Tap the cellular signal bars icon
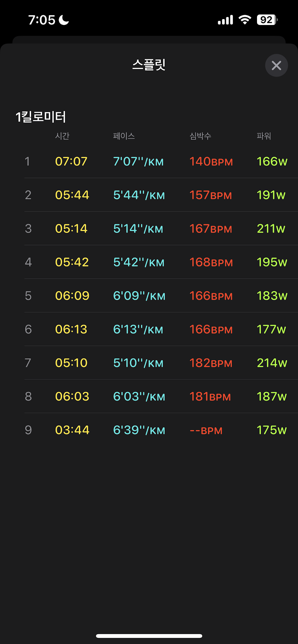Image resolution: width=298 pixels, height=644 pixels. [225, 20]
